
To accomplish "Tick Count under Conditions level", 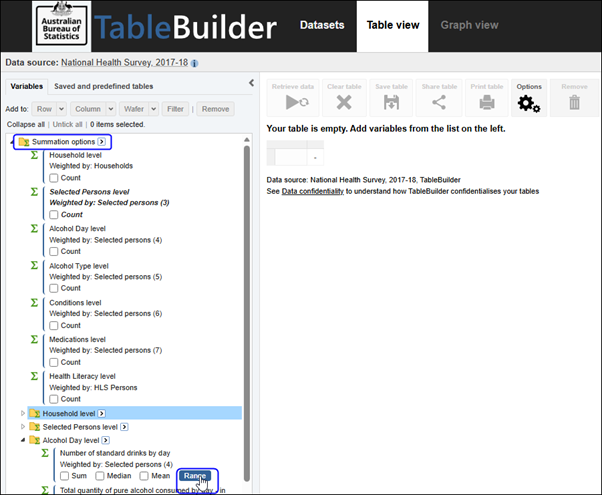I will pyautogui.click(x=54, y=325).
